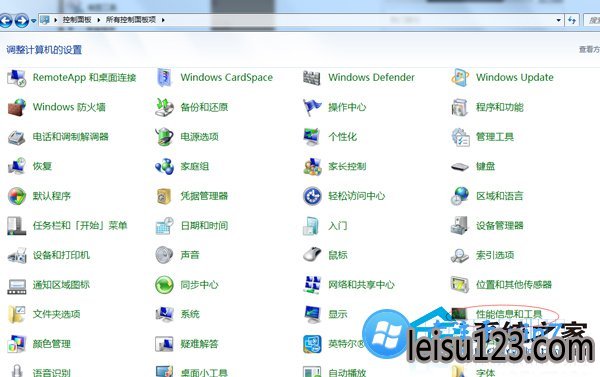600x377 pixels.
Task: Click the computer icon in address bar
Action: point(45,20)
